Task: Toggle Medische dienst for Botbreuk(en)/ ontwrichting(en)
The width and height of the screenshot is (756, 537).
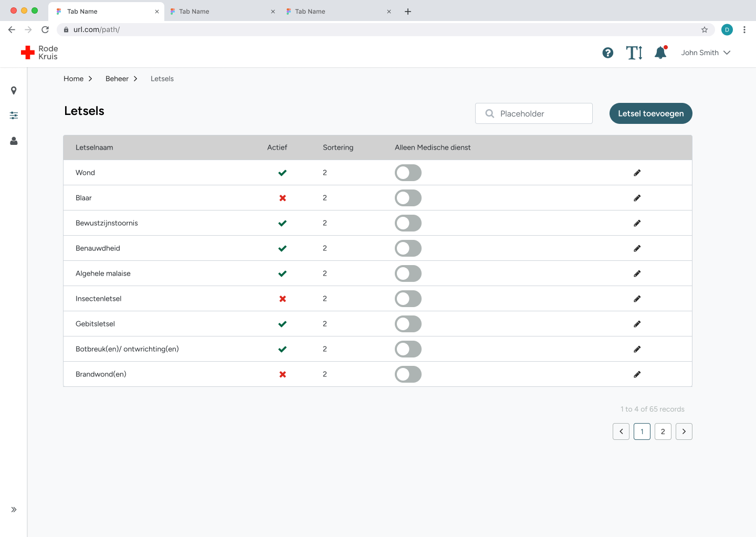Action: [x=408, y=349]
